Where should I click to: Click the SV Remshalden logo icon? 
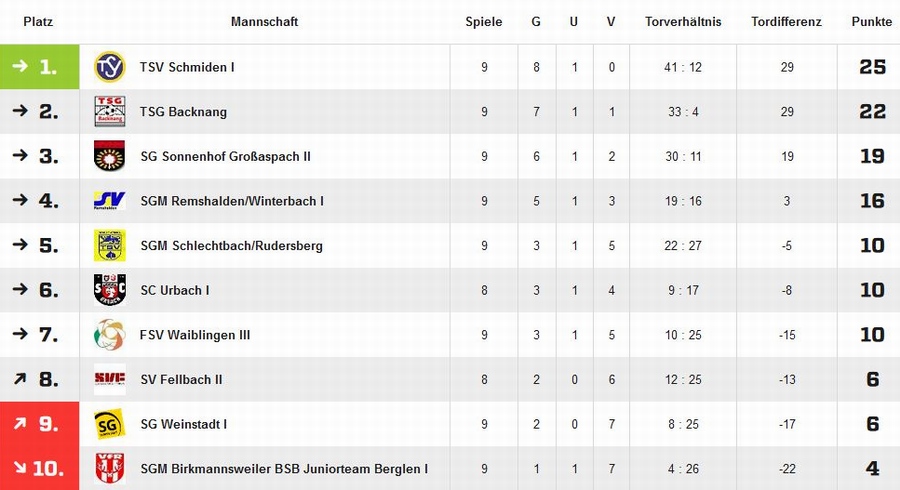coord(109,201)
